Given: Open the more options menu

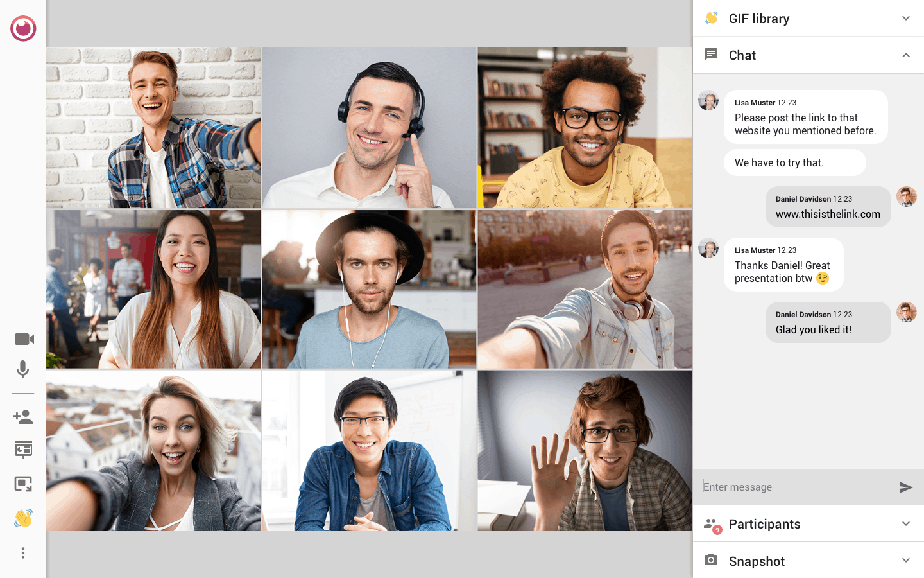Looking at the screenshot, I should click(23, 552).
